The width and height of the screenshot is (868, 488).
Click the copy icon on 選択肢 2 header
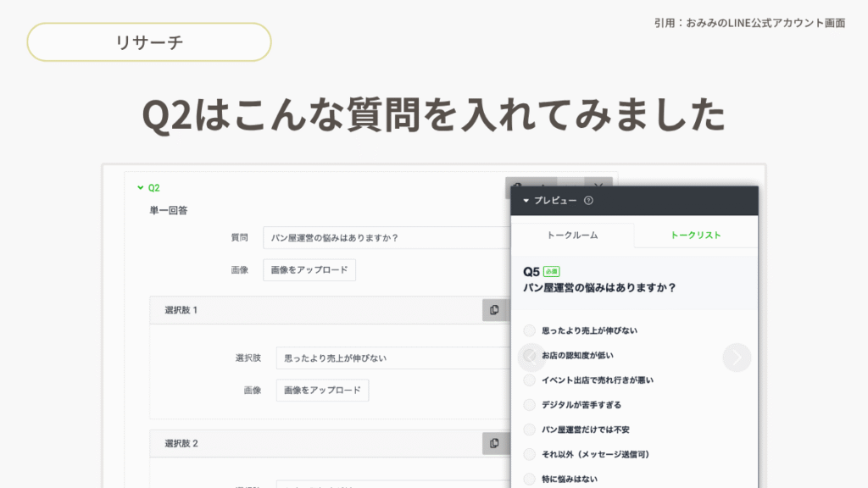pos(494,443)
